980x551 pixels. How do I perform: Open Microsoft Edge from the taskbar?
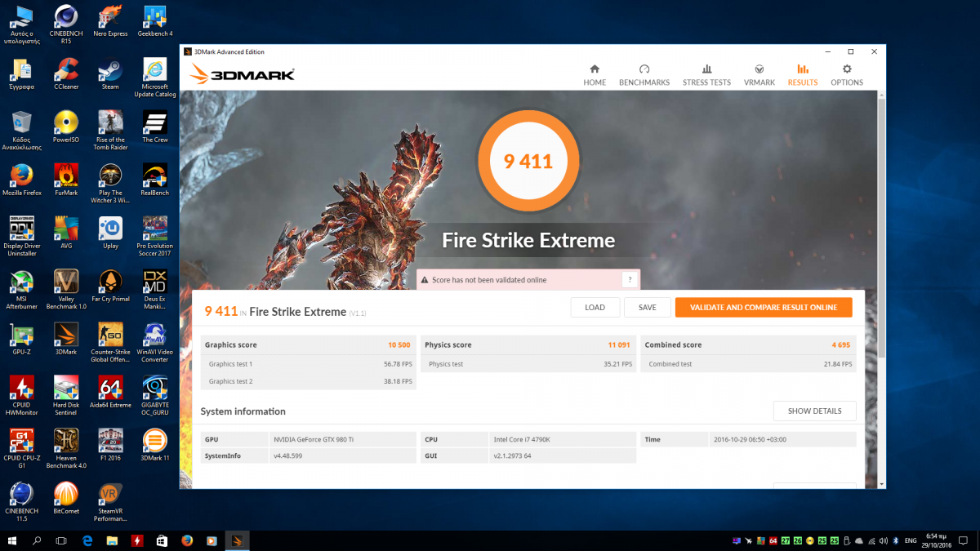[x=87, y=540]
